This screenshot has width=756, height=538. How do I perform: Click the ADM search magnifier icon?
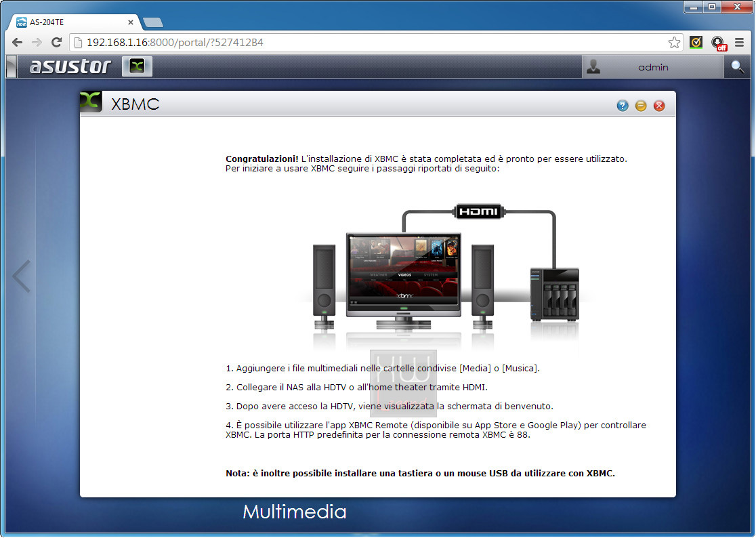(737, 66)
